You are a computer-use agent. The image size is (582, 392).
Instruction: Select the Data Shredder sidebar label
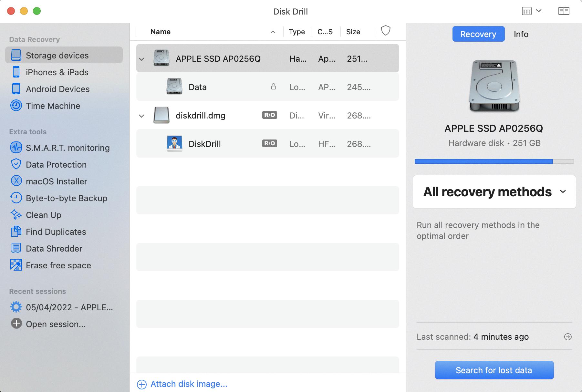54,249
